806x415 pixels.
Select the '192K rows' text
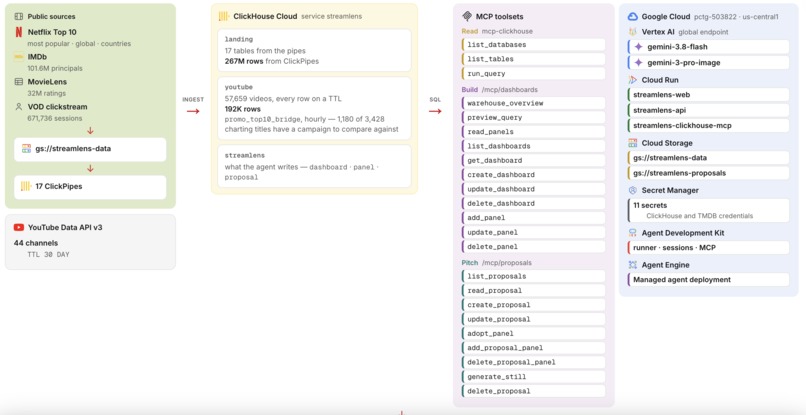point(243,109)
